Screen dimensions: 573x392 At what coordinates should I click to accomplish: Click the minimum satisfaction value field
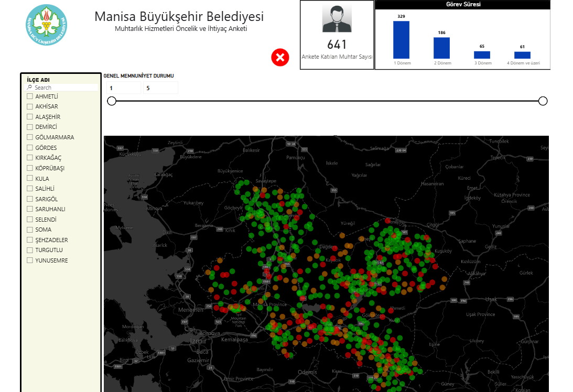pyautogui.click(x=124, y=88)
